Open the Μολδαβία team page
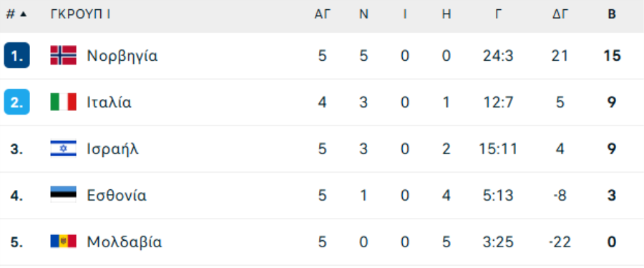The height and width of the screenshot is (268, 644). pos(124,241)
